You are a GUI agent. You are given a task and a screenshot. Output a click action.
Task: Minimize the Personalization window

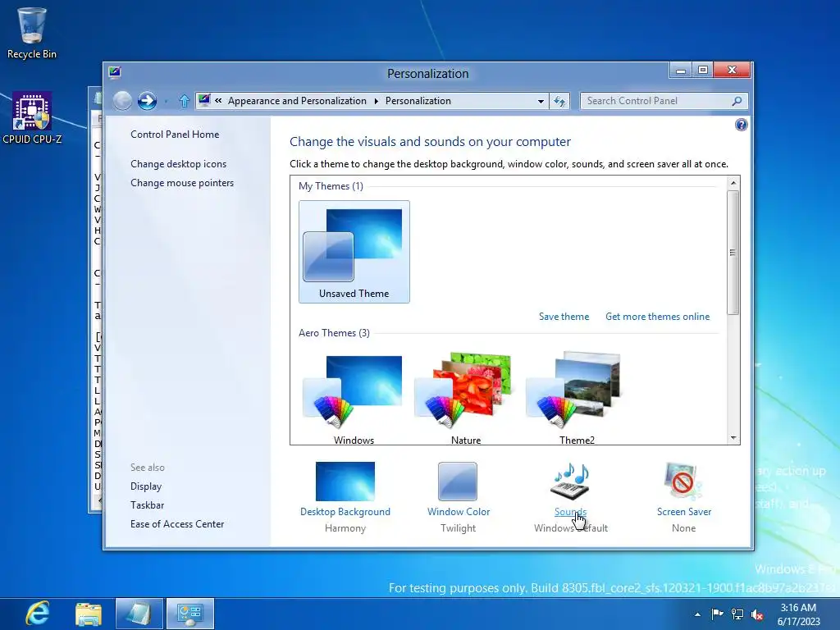click(681, 71)
